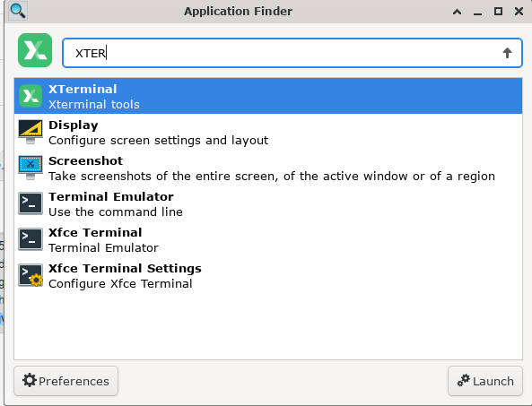Click the caret roll-up button in the title bar
532x406 pixels.
457,12
